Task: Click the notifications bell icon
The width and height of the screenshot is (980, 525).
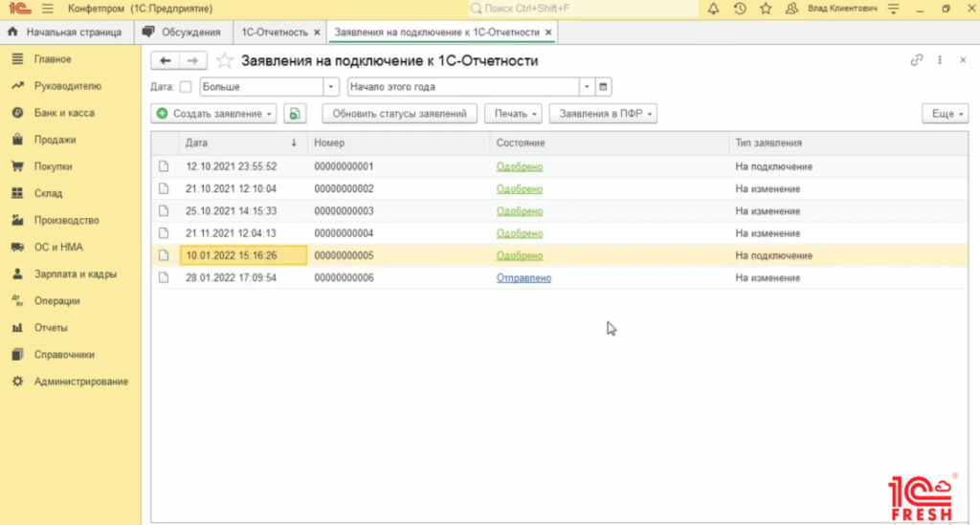Action: coord(713,9)
